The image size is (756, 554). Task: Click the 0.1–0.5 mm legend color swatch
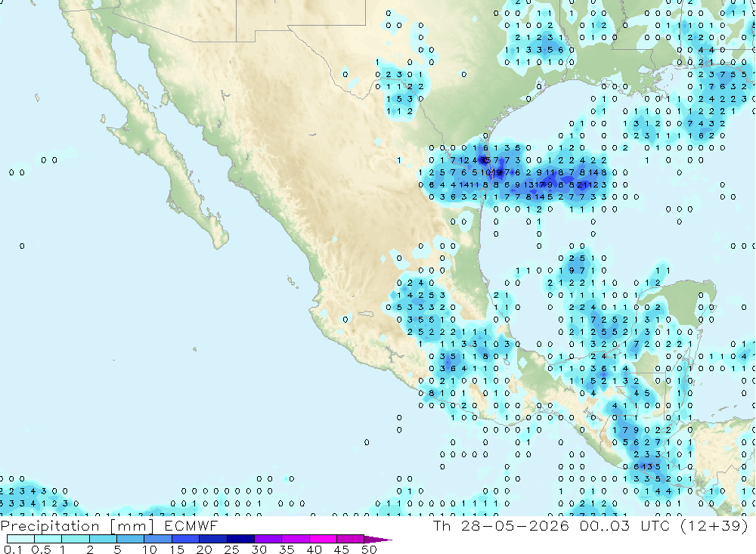point(20,539)
